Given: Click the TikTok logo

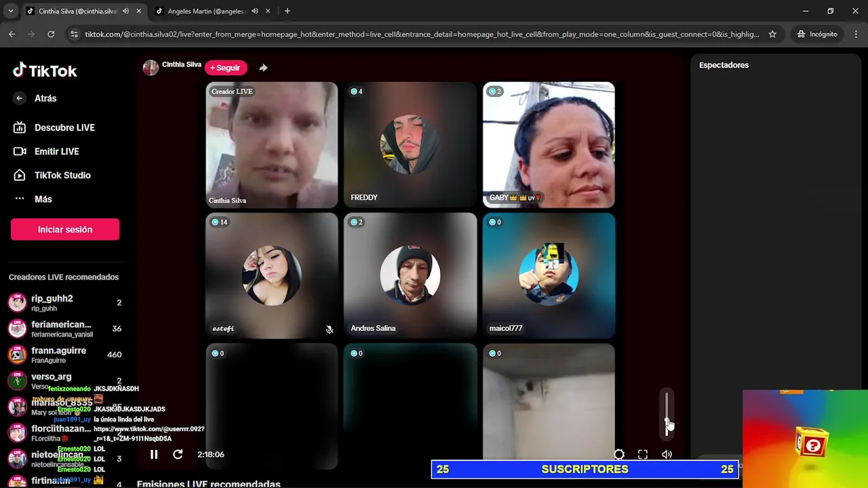Looking at the screenshot, I should click(x=45, y=70).
